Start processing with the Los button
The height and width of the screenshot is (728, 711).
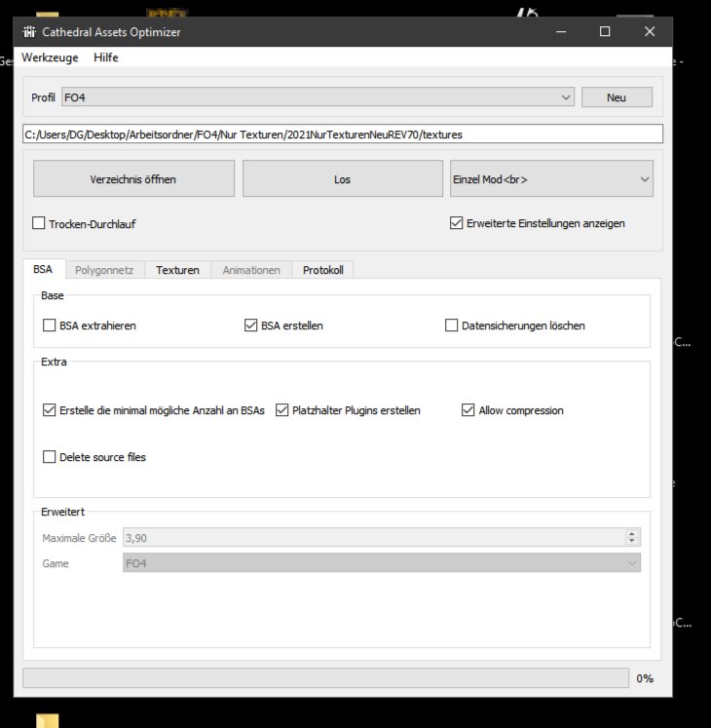(342, 179)
